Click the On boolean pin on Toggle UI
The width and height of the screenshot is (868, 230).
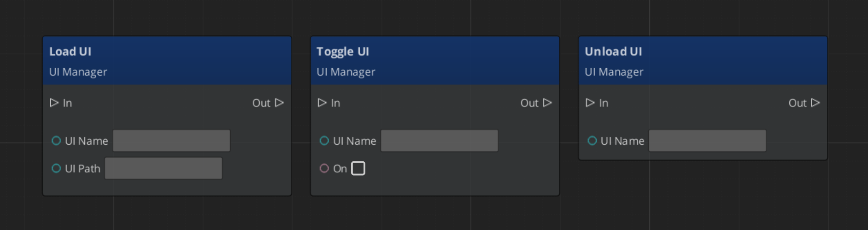coord(324,168)
